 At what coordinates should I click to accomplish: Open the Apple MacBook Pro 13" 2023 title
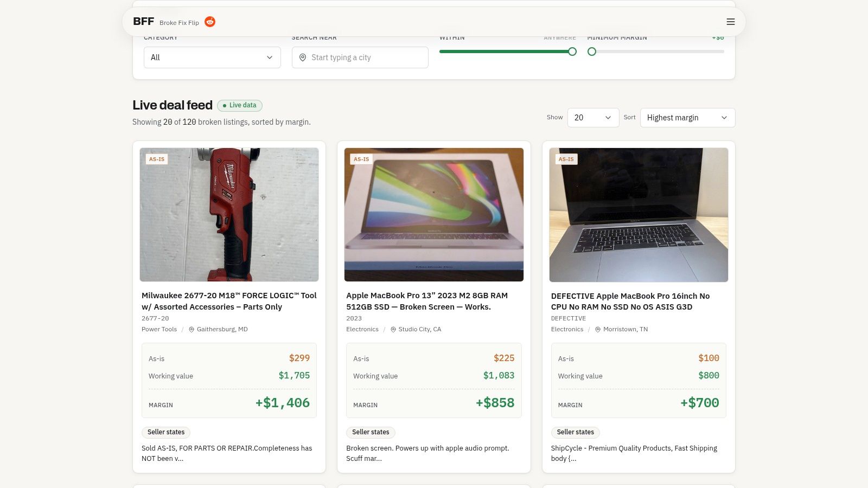427,301
